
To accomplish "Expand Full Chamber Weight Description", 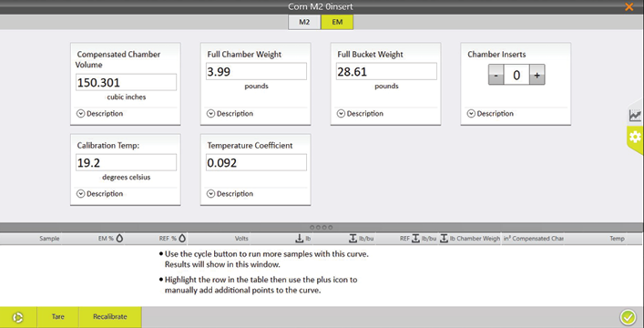I will [230, 114].
